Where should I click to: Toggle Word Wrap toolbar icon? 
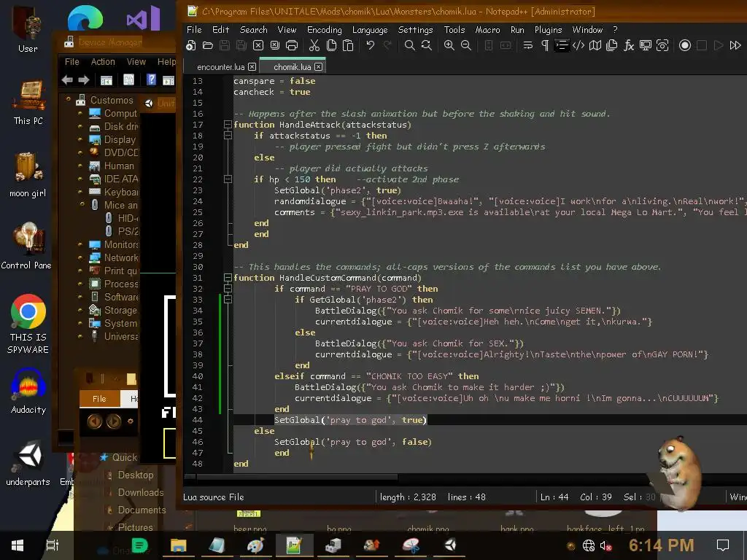[x=528, y=45]
